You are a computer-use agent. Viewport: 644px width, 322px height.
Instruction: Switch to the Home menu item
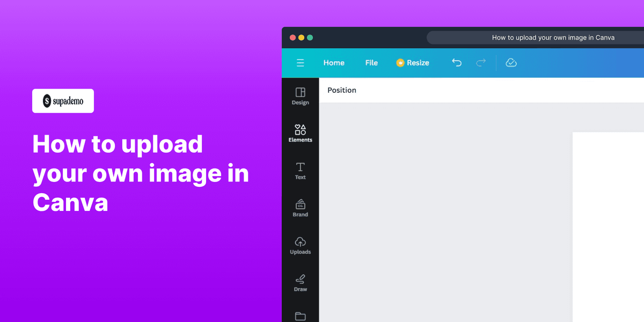333,63
